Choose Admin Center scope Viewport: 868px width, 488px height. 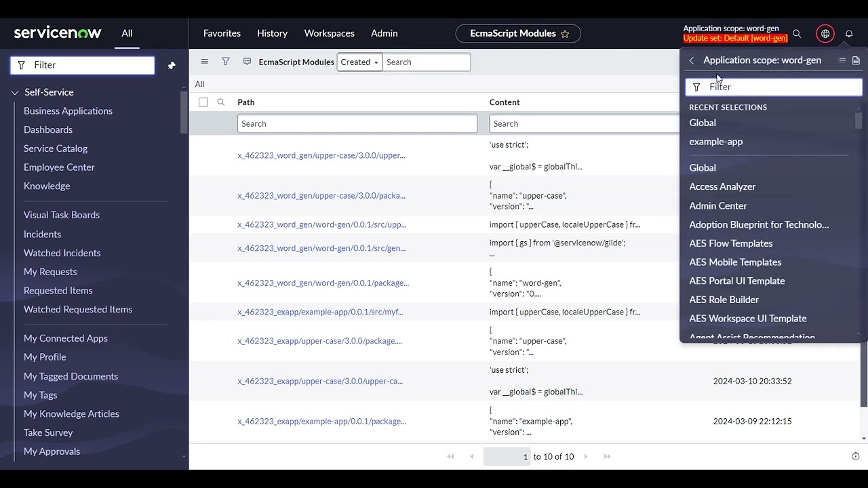[x=718, y=205]
